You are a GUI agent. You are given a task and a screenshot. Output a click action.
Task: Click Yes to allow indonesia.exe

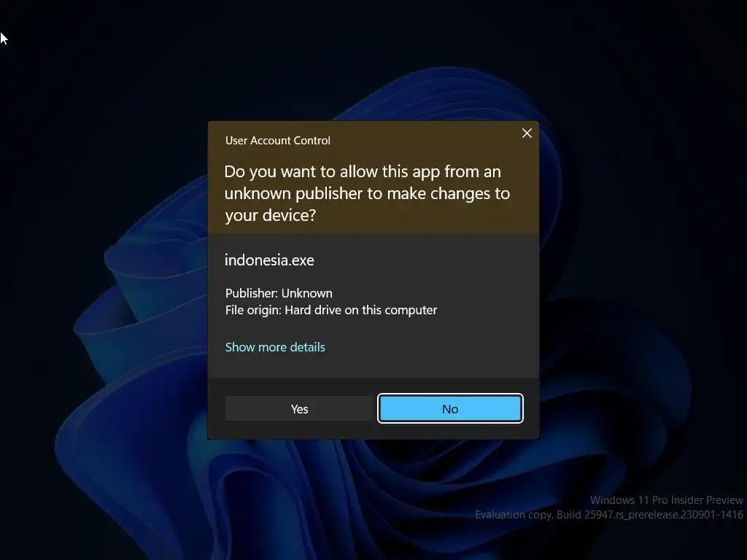(299, 408)
